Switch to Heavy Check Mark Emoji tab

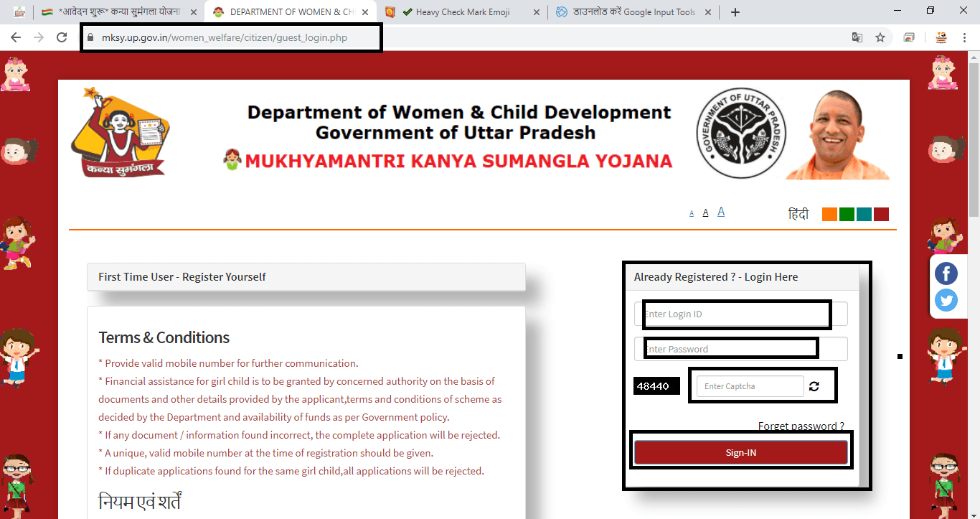pyautogui.click(x=462, y=12)
